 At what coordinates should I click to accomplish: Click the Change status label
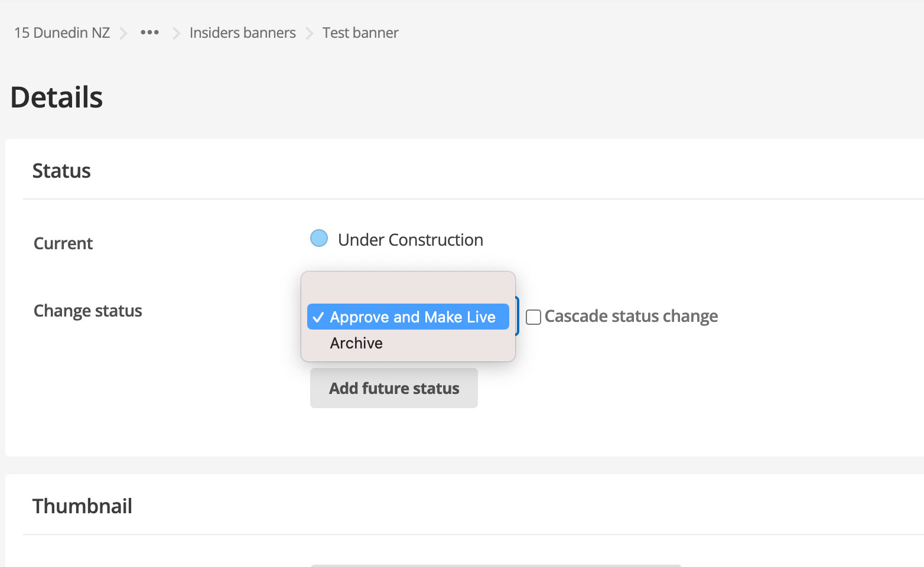click(x=88, y=311)
